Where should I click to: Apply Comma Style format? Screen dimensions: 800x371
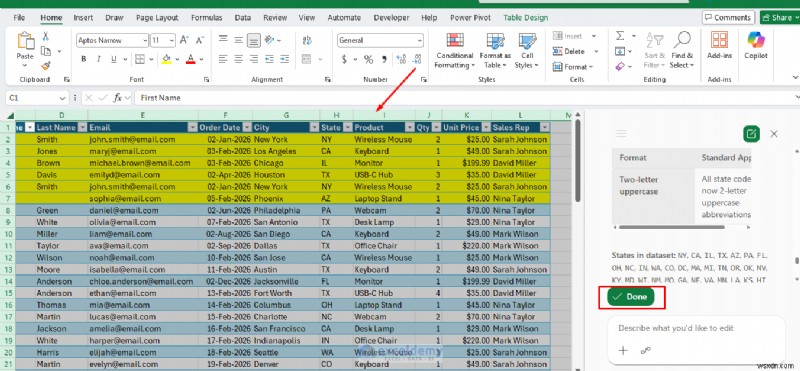point(384,60)
